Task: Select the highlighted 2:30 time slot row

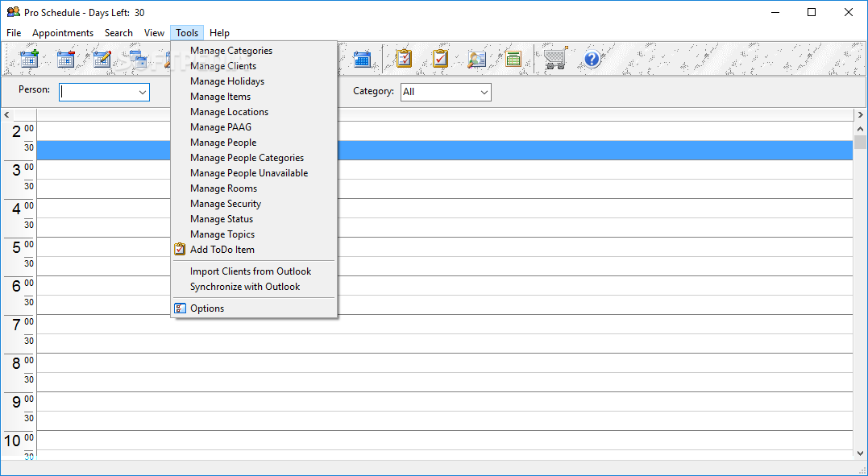Action: click(445, 151)
